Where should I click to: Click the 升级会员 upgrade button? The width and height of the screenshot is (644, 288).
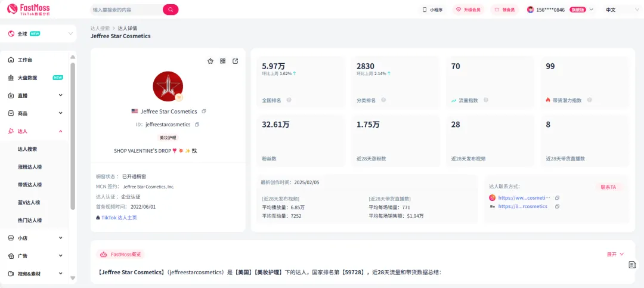[468, 10]
